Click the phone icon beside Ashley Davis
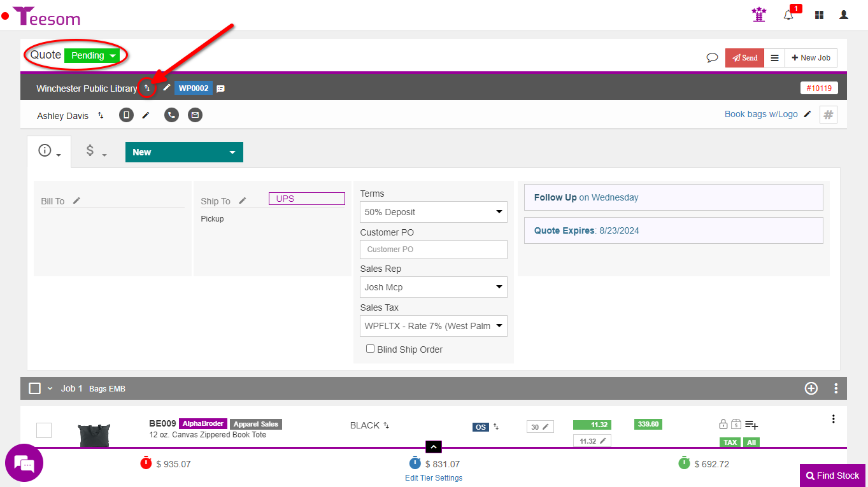 point(171,115)
